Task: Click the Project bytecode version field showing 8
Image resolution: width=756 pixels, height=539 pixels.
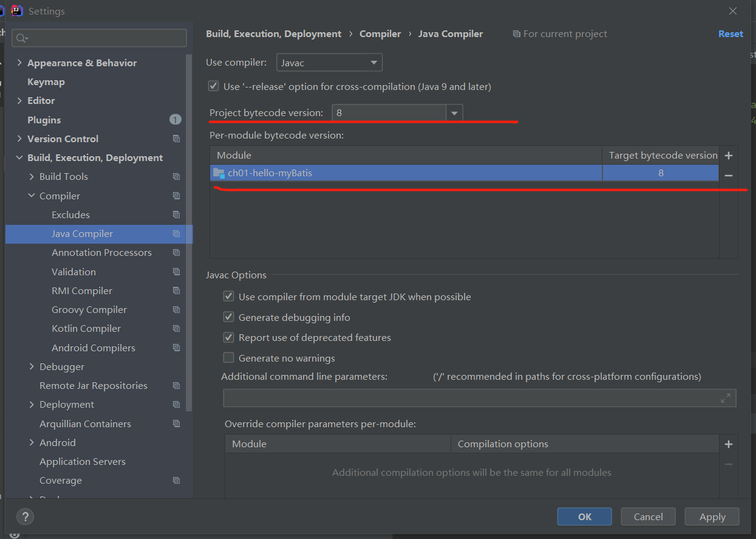Action: [x=389, y=113]
